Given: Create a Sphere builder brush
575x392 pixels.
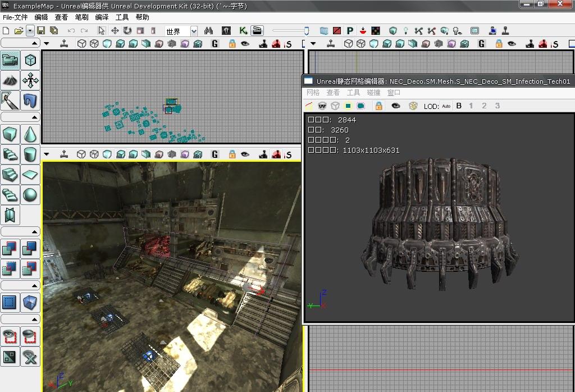Looking at the screenshot, I should point(30,195).
